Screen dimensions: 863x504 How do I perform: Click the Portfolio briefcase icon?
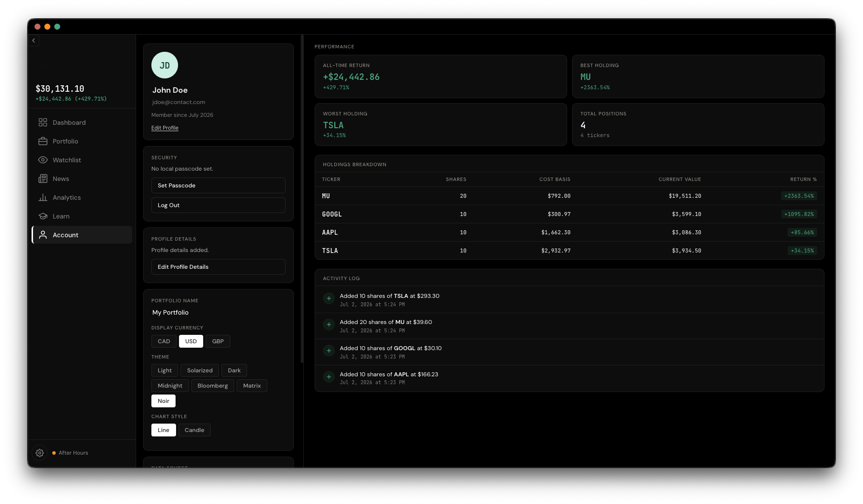tap(43, 141)
